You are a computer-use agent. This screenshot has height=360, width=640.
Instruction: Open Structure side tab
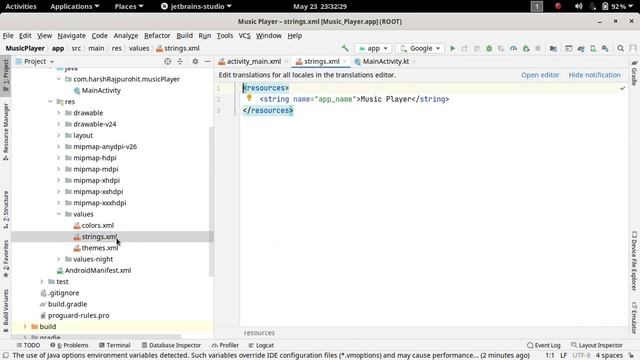6,209
